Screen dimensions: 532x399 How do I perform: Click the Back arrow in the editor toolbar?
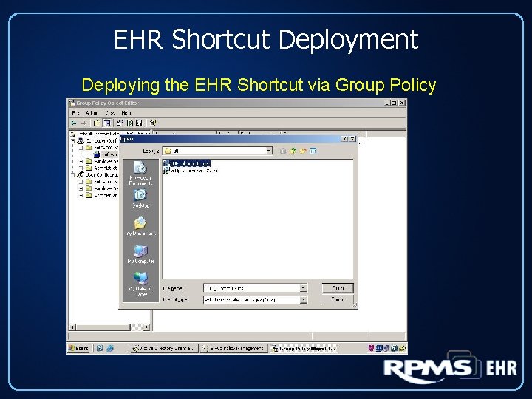coord(74,123)
